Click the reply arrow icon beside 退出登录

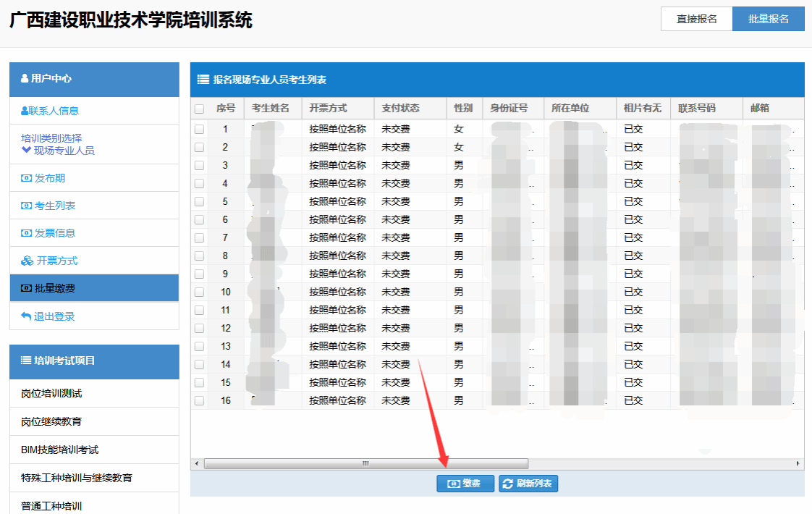pyautogui.click(x=26, y=316)
